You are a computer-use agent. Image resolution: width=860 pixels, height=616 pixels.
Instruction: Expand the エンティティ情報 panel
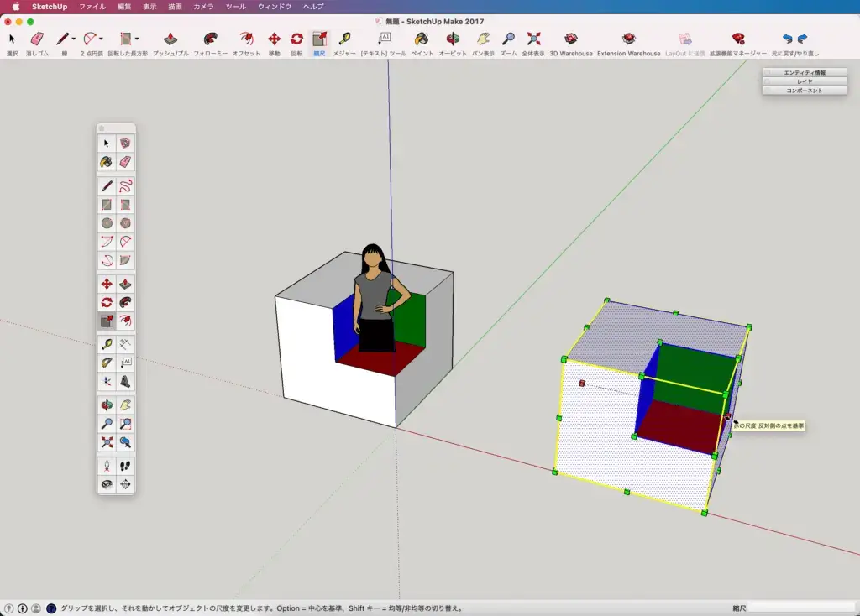[x=805, y=72]
